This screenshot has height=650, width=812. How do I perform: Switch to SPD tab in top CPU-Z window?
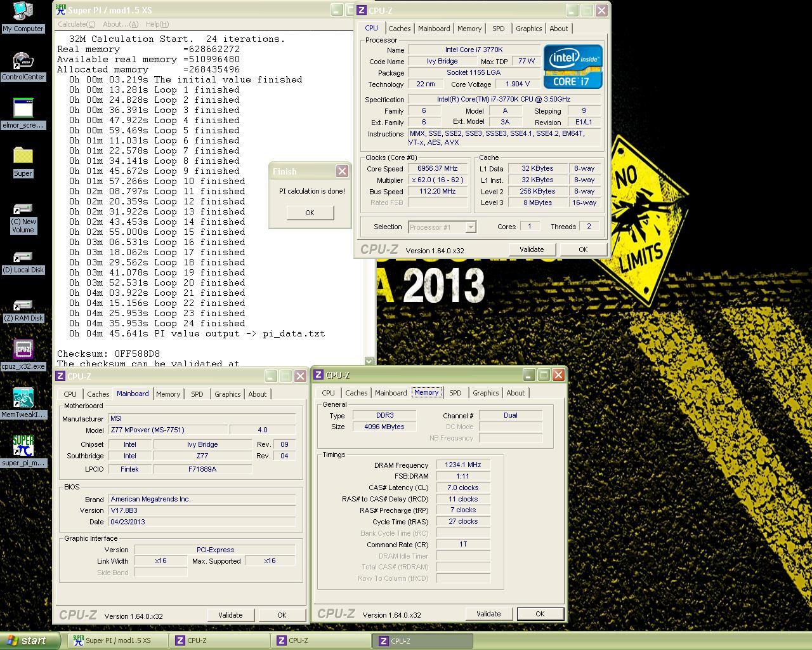[x=499, y=29]
